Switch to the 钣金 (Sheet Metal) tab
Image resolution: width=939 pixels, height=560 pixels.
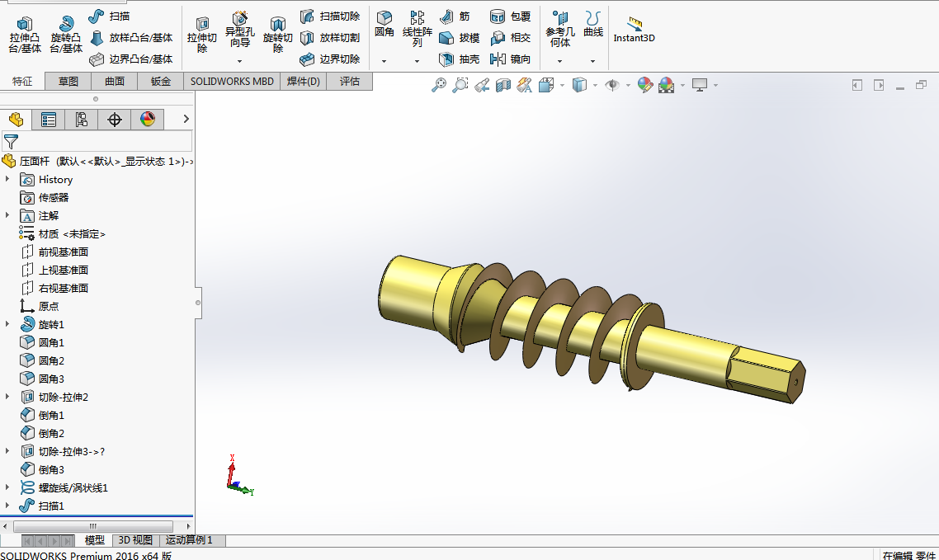(161, 82)
